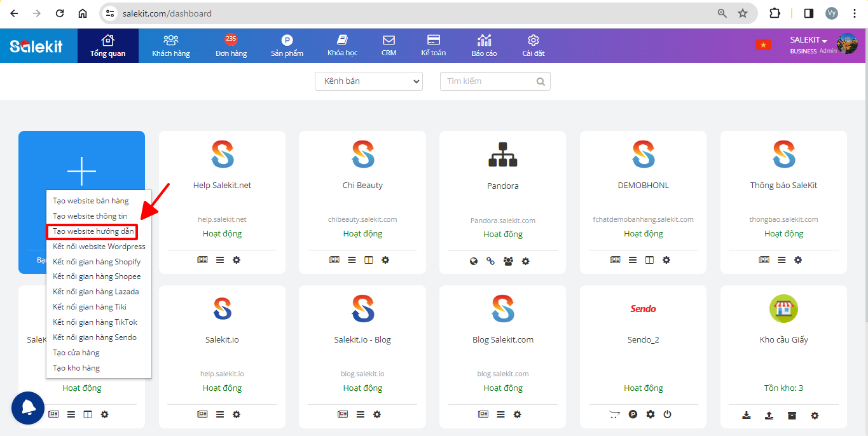Screen dimensions: 868x436
Task: Click the Tìm kiếm search field
Action: (488, 81)
